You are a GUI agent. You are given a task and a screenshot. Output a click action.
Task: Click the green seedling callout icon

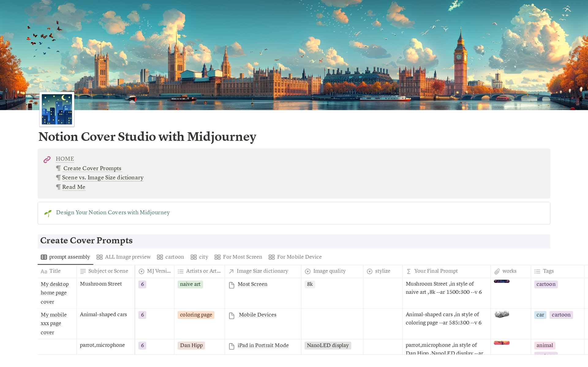coord(48,213)
